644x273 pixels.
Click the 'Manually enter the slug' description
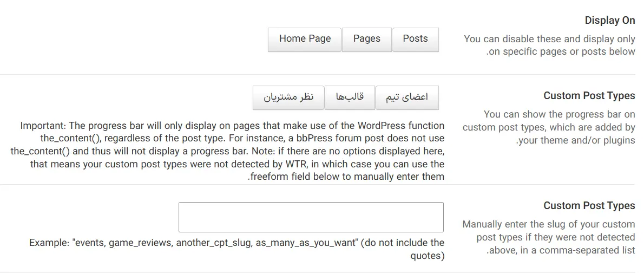pos(549,237)
